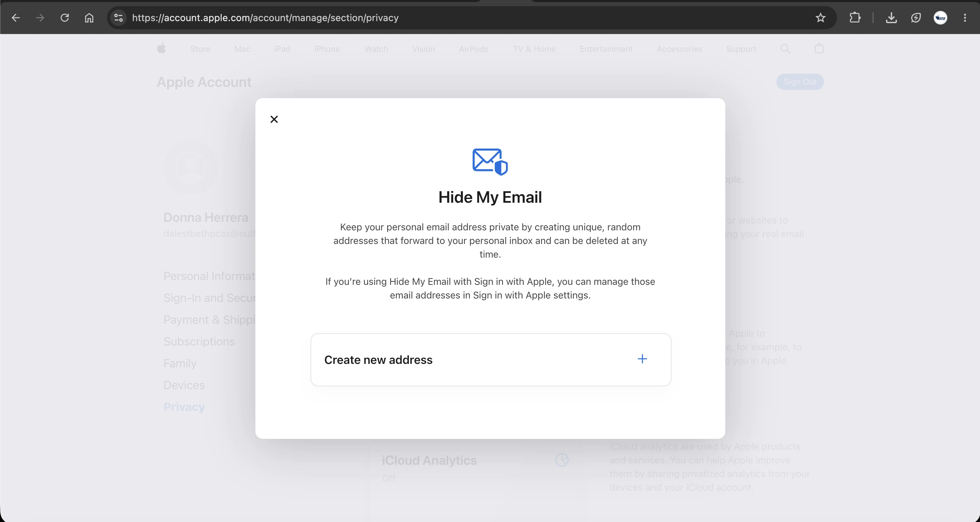Open the Entertainment menu item
The image size is (980, 522).
click(x=606, y=49)
